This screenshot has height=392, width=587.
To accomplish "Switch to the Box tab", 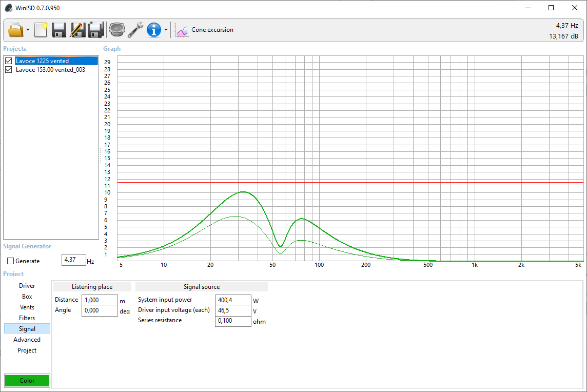I will pyautogui.click(x=27, y=297).
